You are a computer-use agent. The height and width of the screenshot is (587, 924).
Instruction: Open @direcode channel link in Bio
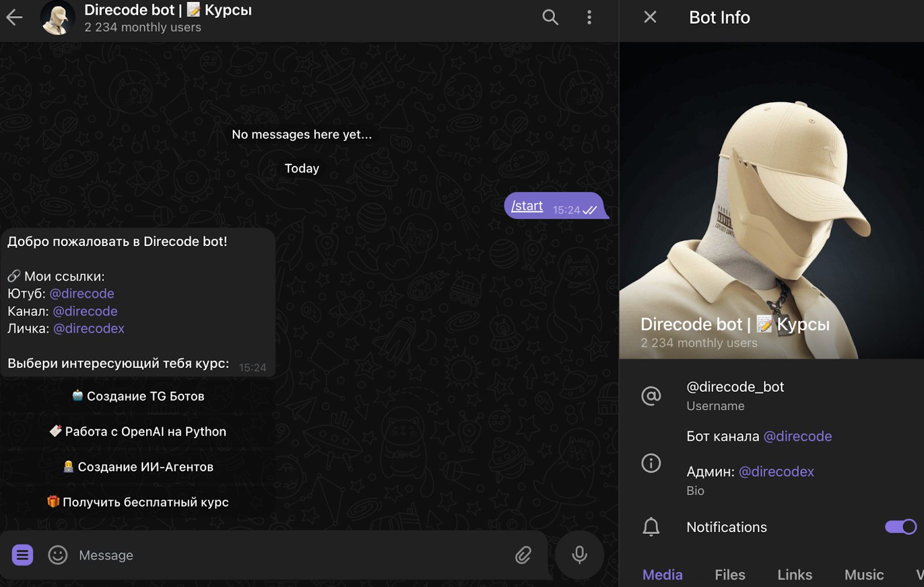click(798, 436)
